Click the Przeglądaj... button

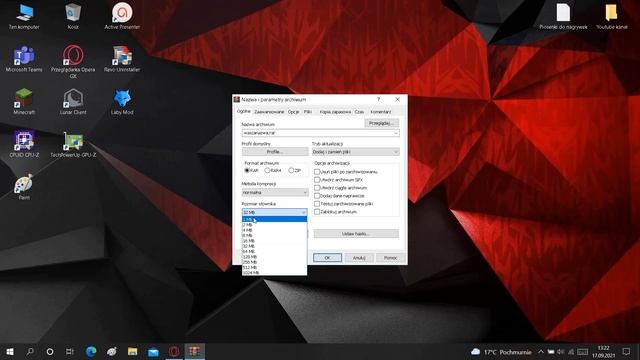[381, 123]
